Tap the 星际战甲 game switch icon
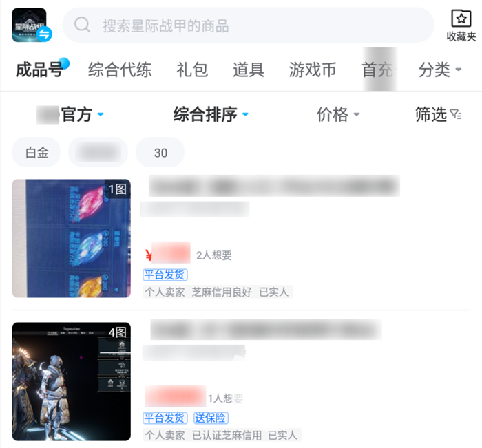This screenshot has width=482, height=448. click(x=32, y=25)
